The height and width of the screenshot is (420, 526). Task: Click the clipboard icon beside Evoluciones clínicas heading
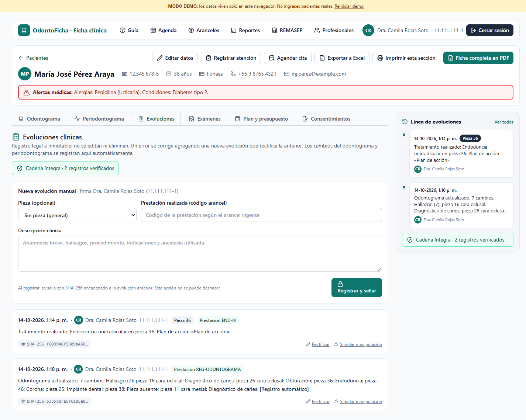click(16, 137)
